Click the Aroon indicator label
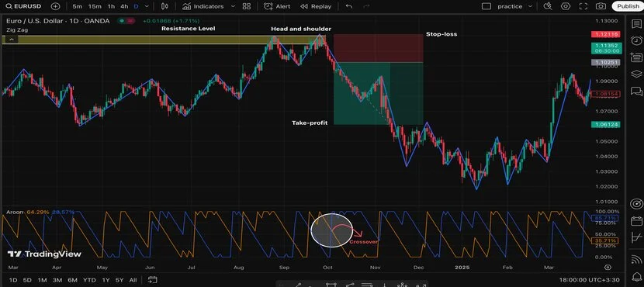The height and width of the screenshot is (287, 644). pos(15,213)
